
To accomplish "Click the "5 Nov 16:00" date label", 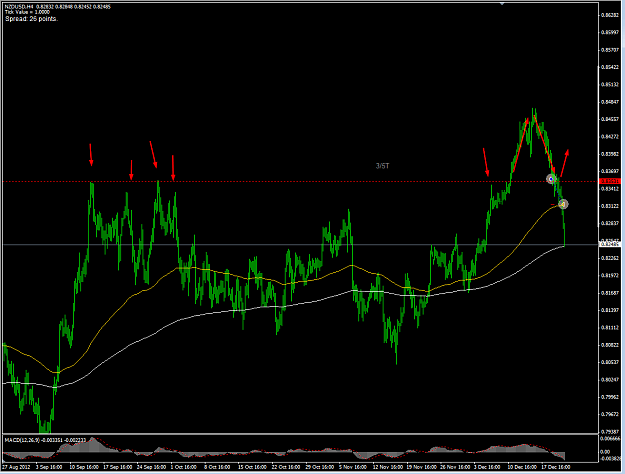I will [x=352, y=466].
